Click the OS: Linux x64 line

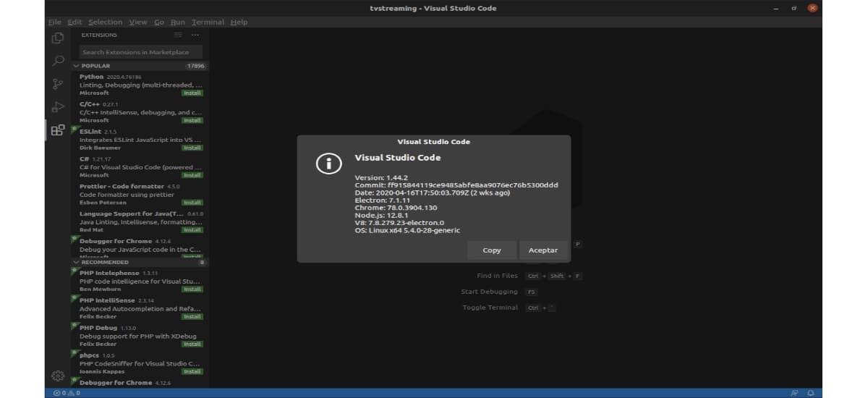pos(407,230)
